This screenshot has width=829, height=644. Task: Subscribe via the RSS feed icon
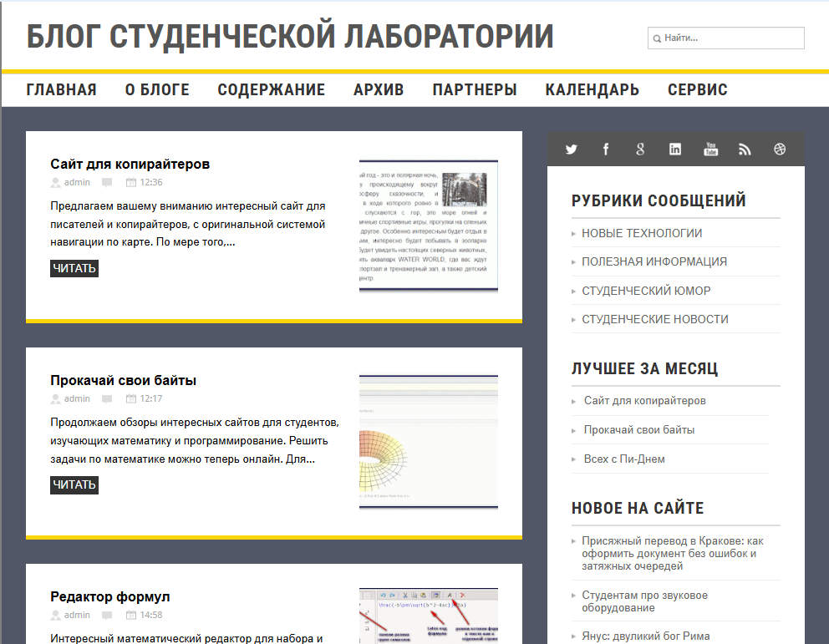click(x=745, y=149)
